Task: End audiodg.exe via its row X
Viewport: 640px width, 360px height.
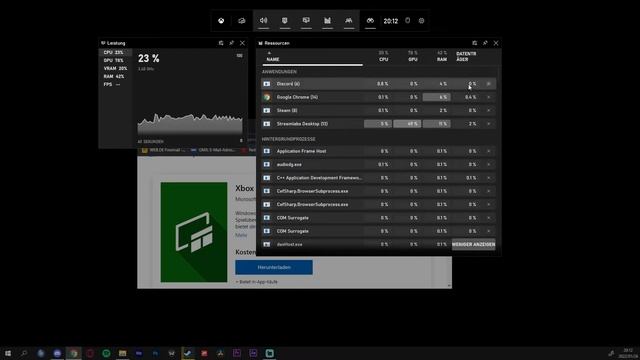Action: (489, 164)
